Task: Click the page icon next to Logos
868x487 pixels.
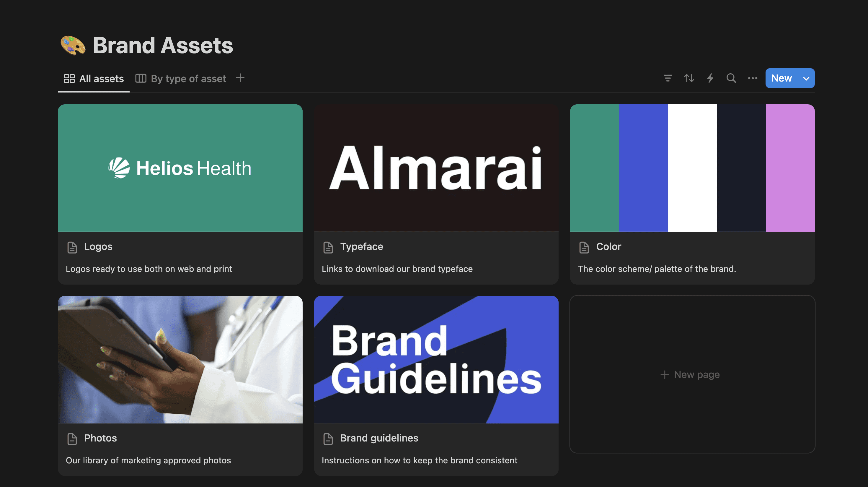Action: click(x=72, y=247)
